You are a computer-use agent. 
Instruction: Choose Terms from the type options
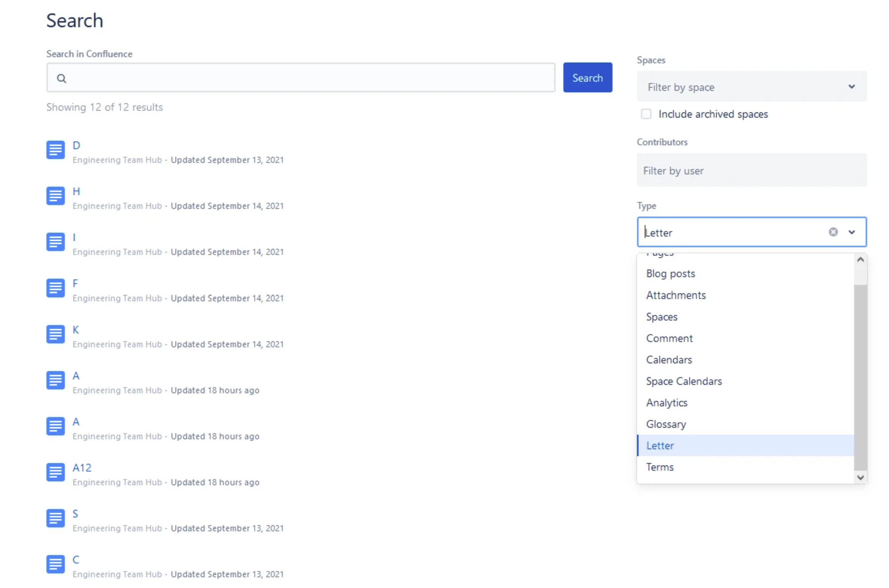(x=660, y=467)
